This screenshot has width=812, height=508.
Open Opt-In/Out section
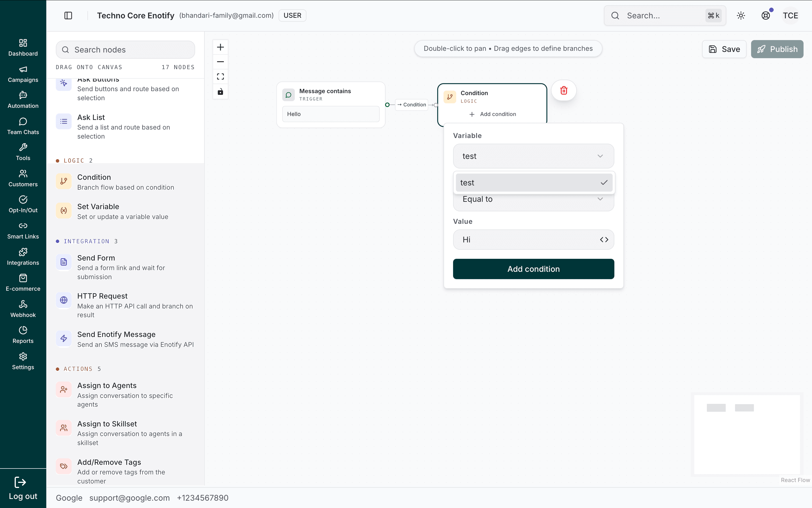point(23,204)
